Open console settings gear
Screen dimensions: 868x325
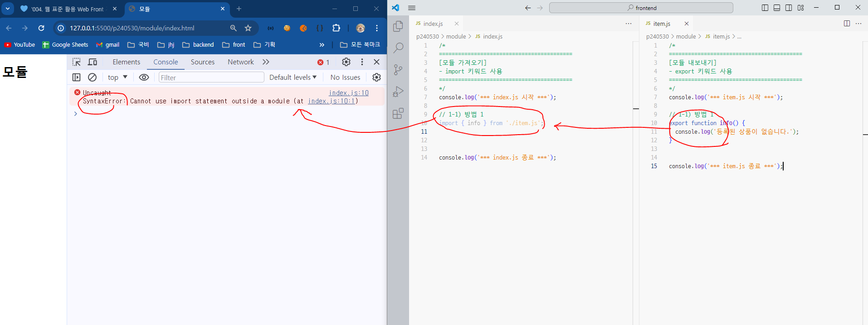[x=376, y=78]
